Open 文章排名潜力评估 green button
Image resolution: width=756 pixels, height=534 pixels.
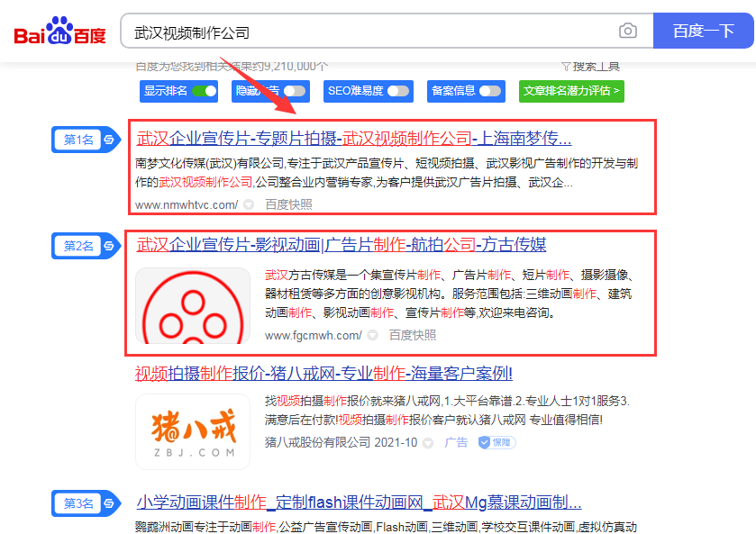[571, 91]
